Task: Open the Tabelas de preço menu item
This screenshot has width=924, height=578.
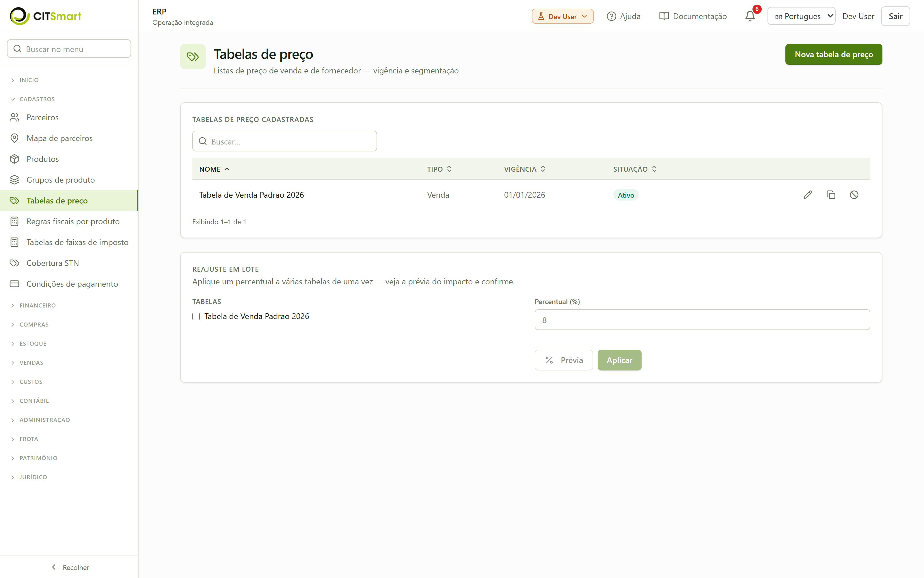Action: (69, 201)
